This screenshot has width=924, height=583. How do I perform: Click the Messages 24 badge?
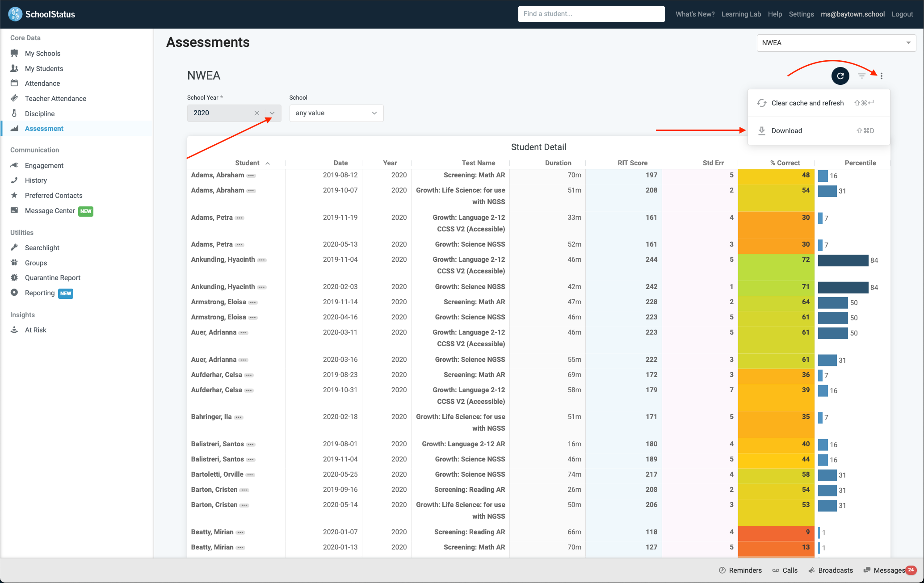(x=911, y=570)
